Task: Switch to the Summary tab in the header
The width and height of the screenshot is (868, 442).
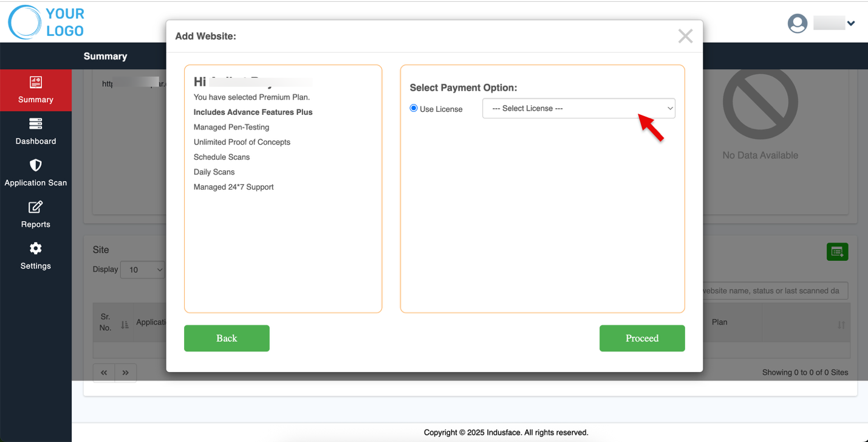Action: tap(105, 56)
